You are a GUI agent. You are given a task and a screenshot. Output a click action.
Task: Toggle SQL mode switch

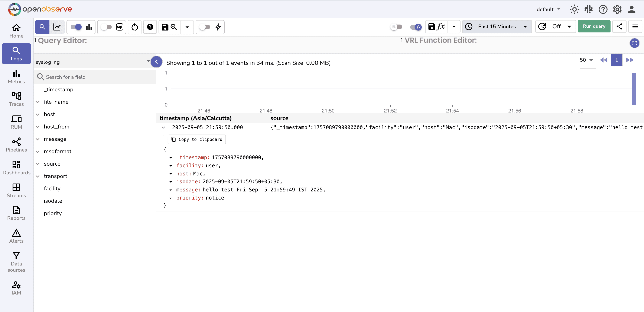click(x=107, y=27)
